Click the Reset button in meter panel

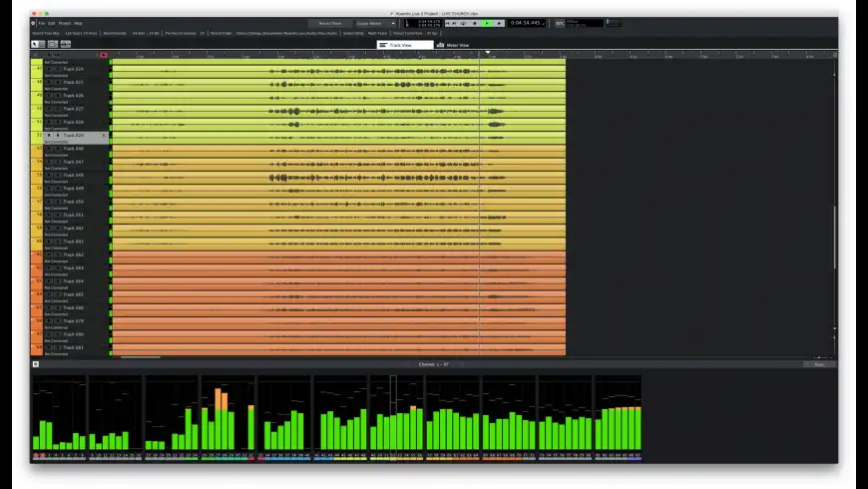point(818,364)
